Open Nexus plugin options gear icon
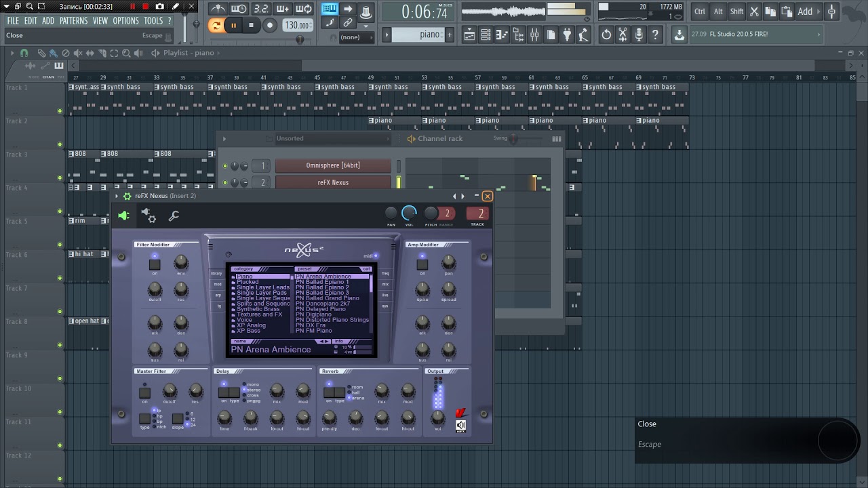Viewport: 868px width, 488px height. pos(127,196)
